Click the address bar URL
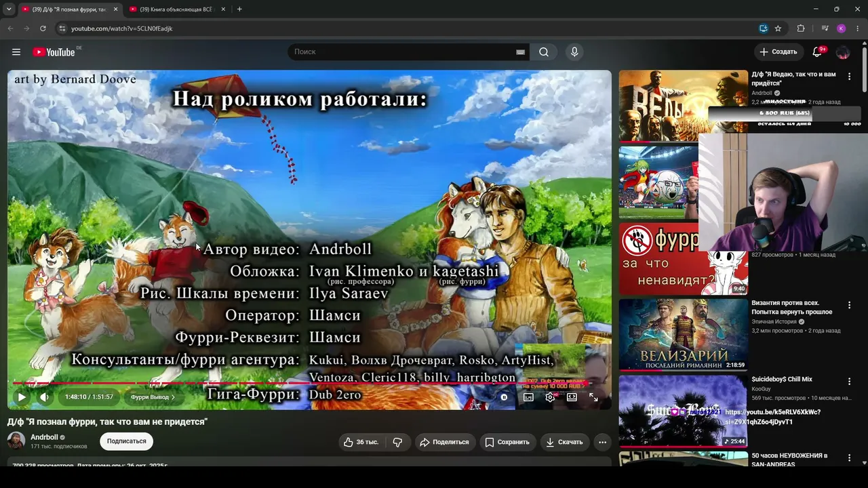This screenshot has width=868, height=488. [122, 28]
